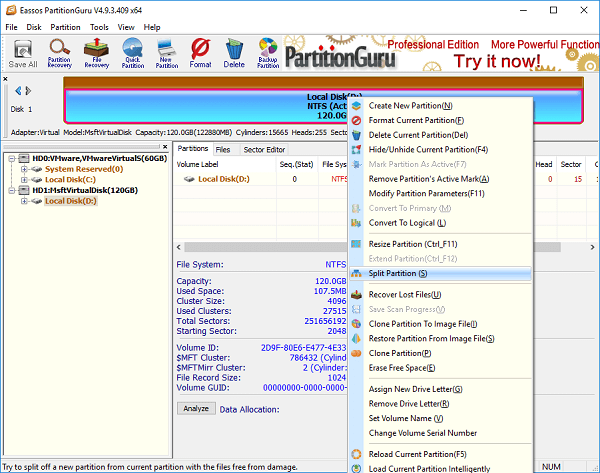
Task: Go to next disk with right arrow
Action: [x=28, y=91]
